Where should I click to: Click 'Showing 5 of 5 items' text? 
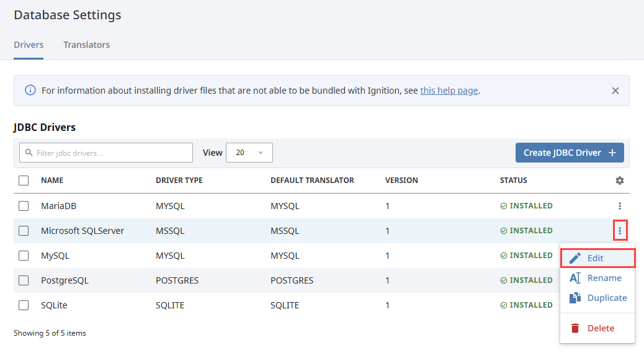pos(50,333)
